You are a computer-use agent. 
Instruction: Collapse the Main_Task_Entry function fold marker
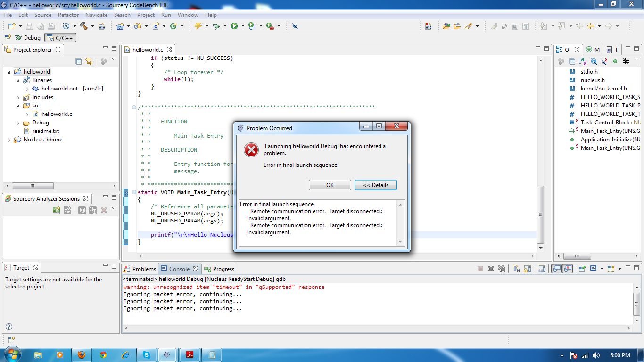point(134,192)
